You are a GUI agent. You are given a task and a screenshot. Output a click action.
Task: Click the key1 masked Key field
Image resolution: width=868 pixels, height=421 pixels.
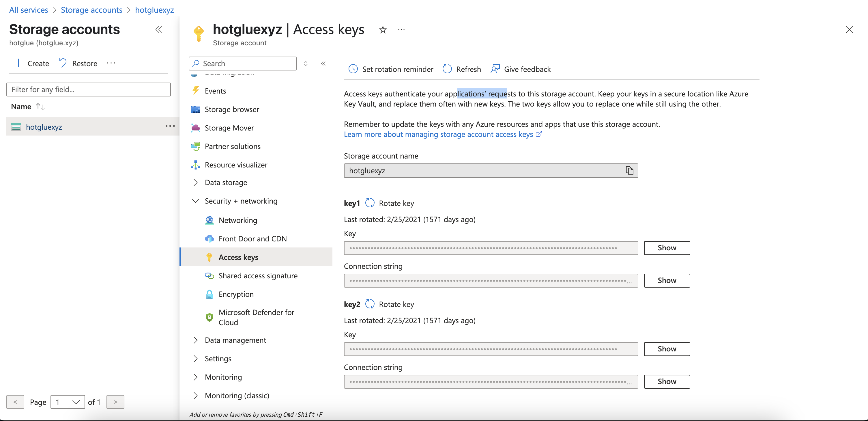click(491, 248)
